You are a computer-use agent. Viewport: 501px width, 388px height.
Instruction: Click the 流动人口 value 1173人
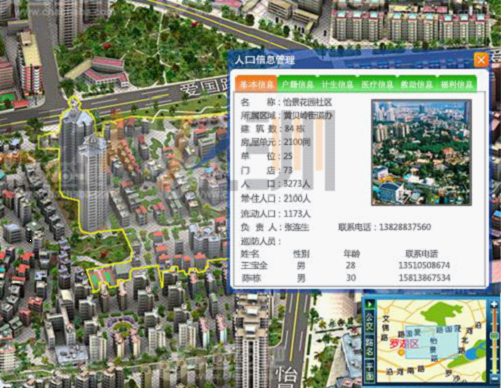point(297,214)
